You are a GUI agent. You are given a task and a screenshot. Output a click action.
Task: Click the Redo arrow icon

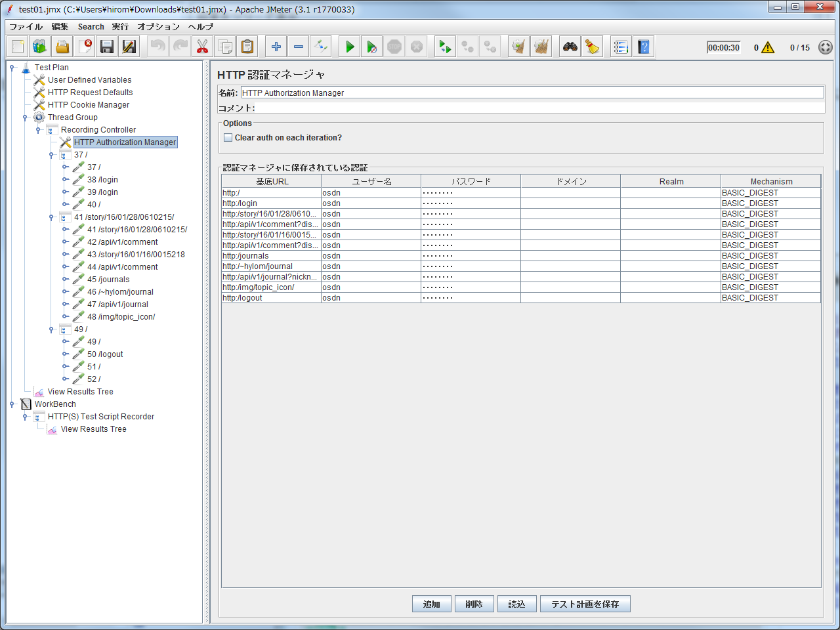(180, 47)
